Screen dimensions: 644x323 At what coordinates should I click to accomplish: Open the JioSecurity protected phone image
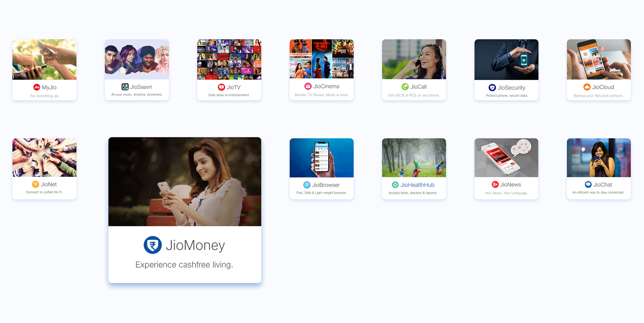(506, 60)
